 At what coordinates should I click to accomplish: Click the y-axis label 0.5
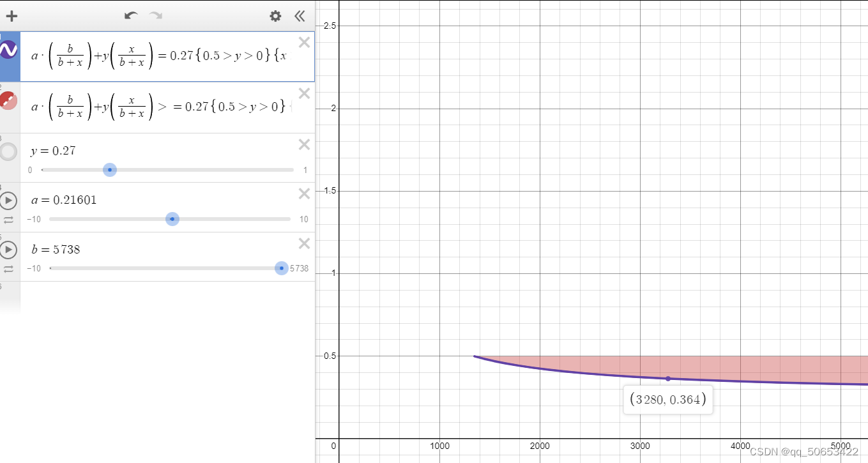tap(329, 356)
